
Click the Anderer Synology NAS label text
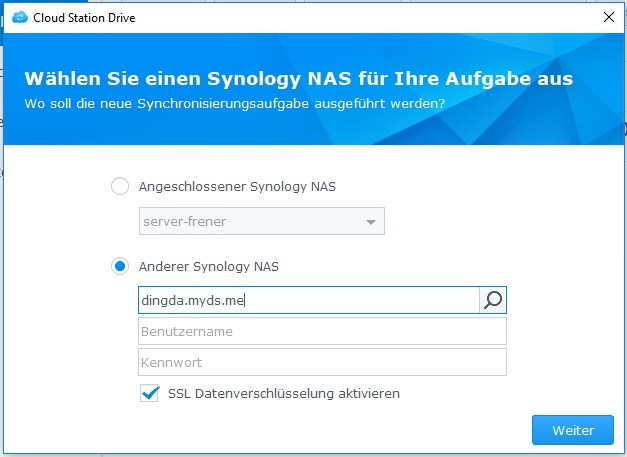tap(209, 266)
